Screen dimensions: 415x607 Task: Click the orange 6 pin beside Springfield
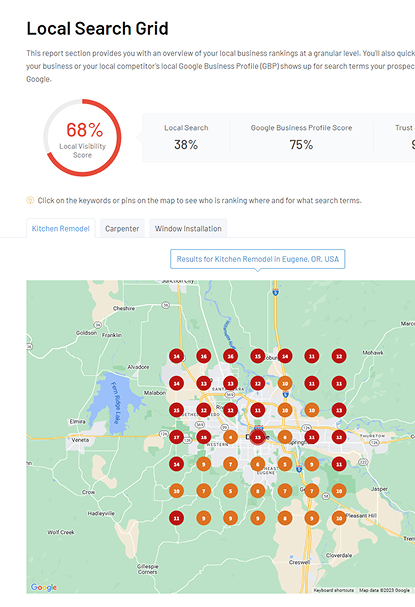pyautogui.click(x=285, y=437)
